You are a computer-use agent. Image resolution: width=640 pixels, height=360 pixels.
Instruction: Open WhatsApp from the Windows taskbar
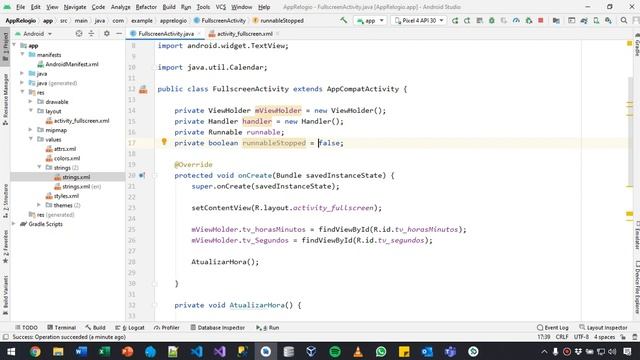pyautogui.click(x=381, y=351)
